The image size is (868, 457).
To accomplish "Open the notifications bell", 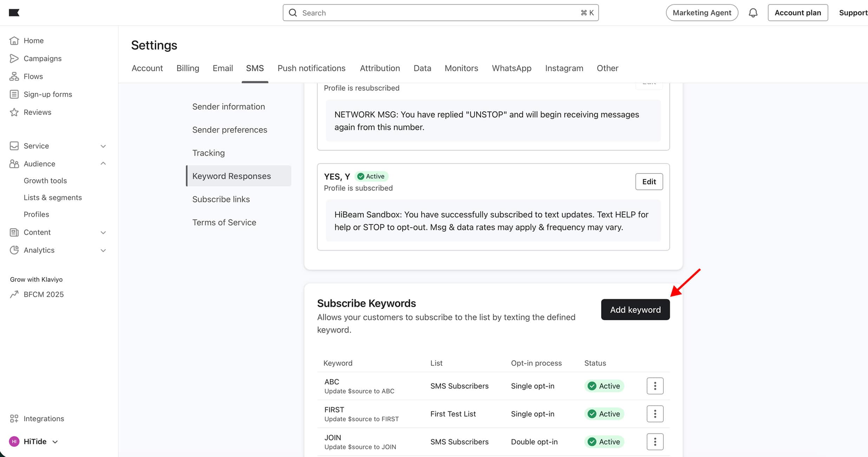I will pyautogui.click(x=753, y=13).
